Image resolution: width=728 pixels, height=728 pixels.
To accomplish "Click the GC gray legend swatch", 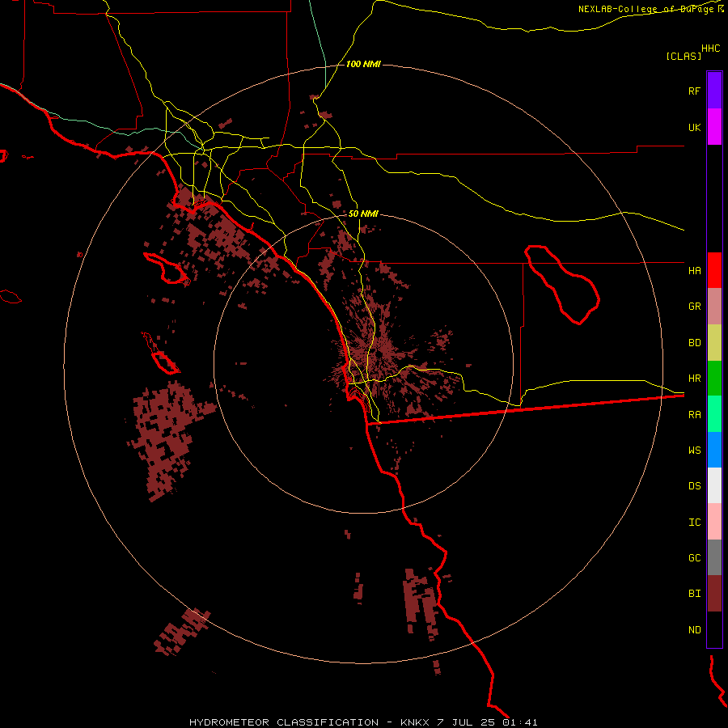I will [x=714, y=557].
